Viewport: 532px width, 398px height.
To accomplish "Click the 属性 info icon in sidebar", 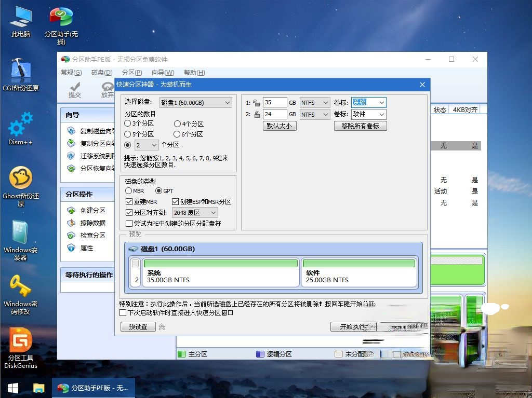I will pos(71,248).
